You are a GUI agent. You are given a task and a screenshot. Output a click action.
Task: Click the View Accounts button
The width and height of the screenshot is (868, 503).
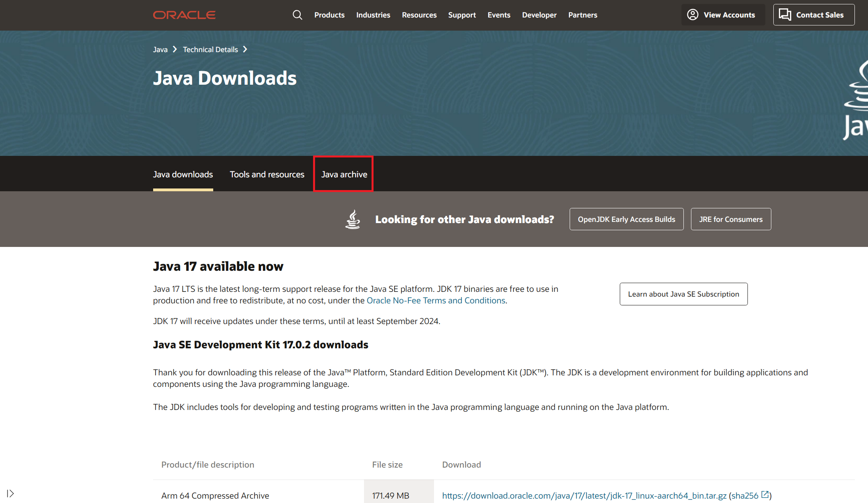[x=723, y=15]
